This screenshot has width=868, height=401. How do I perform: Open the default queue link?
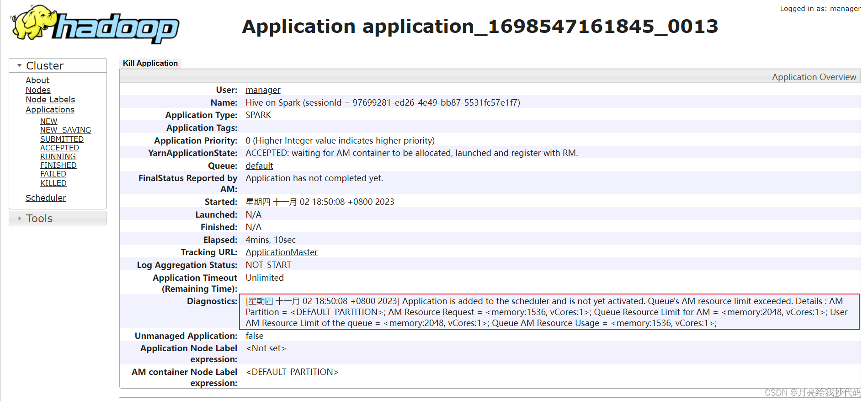click(x=259, y=166)
